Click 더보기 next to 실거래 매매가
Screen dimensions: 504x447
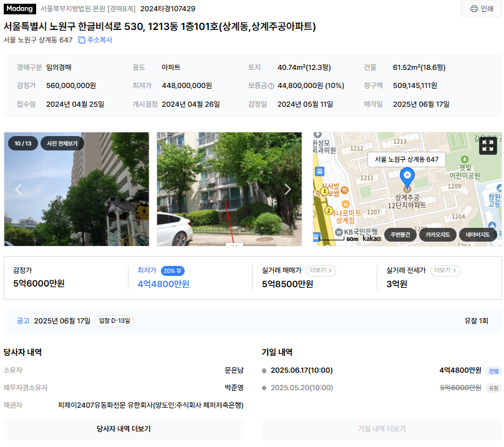321,271
